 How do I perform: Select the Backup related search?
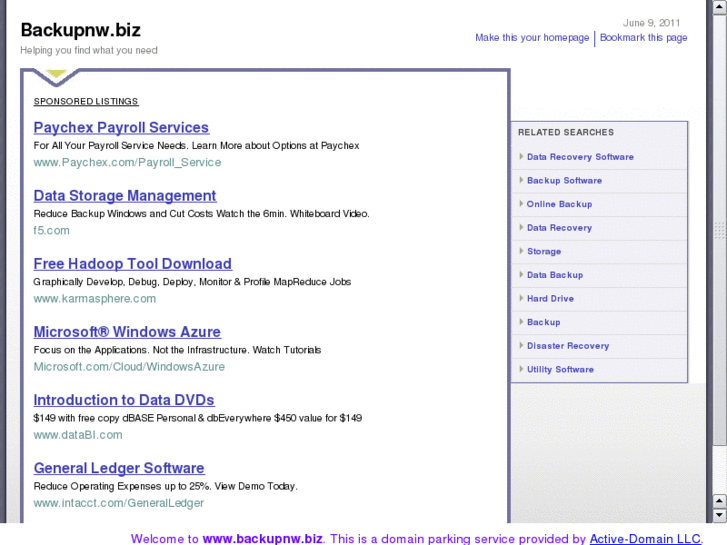pos(543,322)
